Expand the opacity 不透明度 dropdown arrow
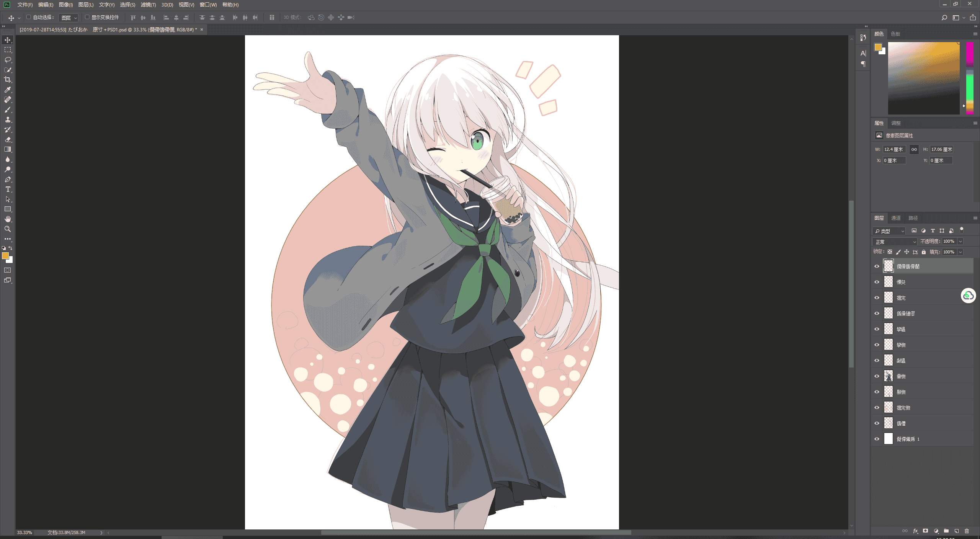 coord(960,241)
